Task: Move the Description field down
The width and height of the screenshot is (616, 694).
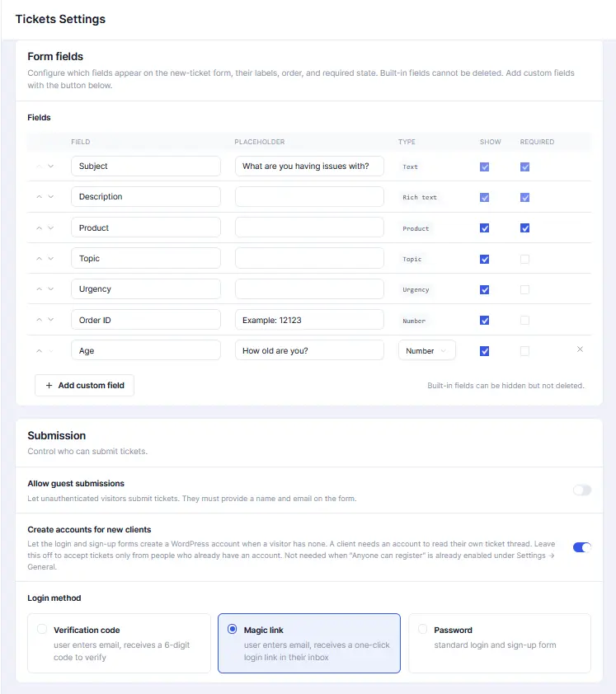Action: point(51,197)
